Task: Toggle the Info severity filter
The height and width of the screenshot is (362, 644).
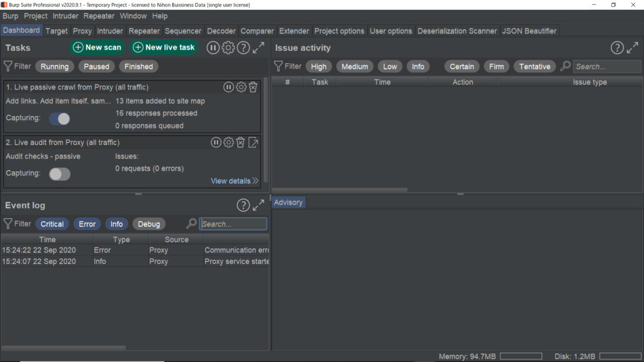Action: coord(418,67)
